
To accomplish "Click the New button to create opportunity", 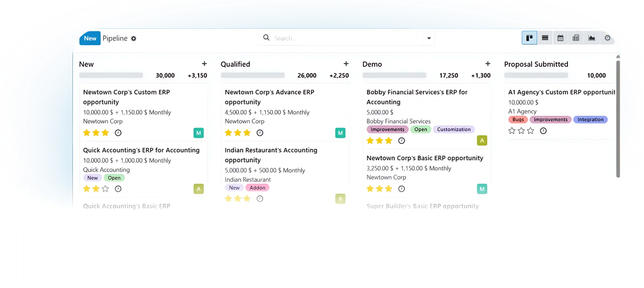I will [90, 38].
